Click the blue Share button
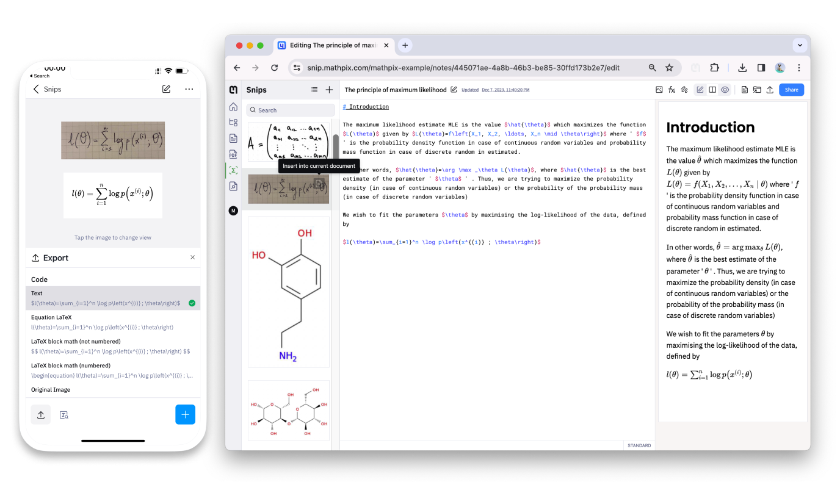 coord(791,89)
